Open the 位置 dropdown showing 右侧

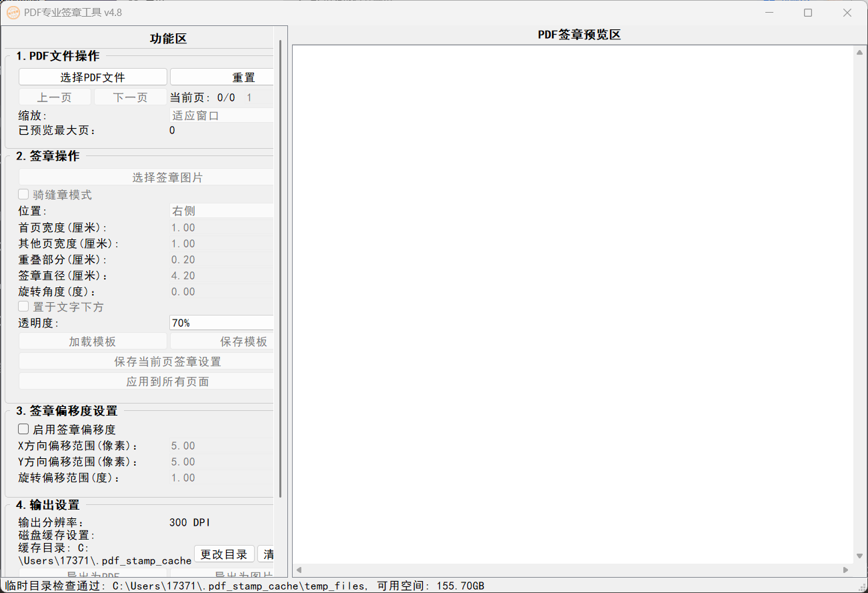221,211
